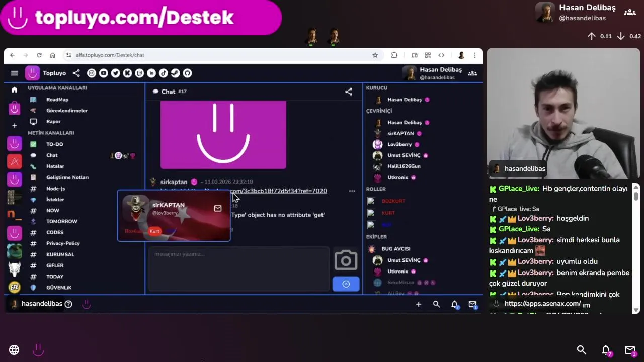Viewport: 644px width, 362px height.
Task: Select the Hatalar channel
Action: tap(55, 166)
